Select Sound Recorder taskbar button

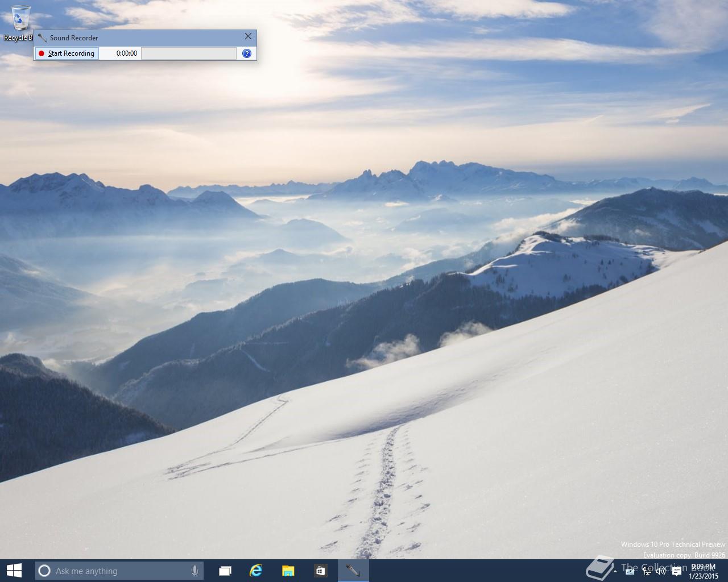[353, 571]
